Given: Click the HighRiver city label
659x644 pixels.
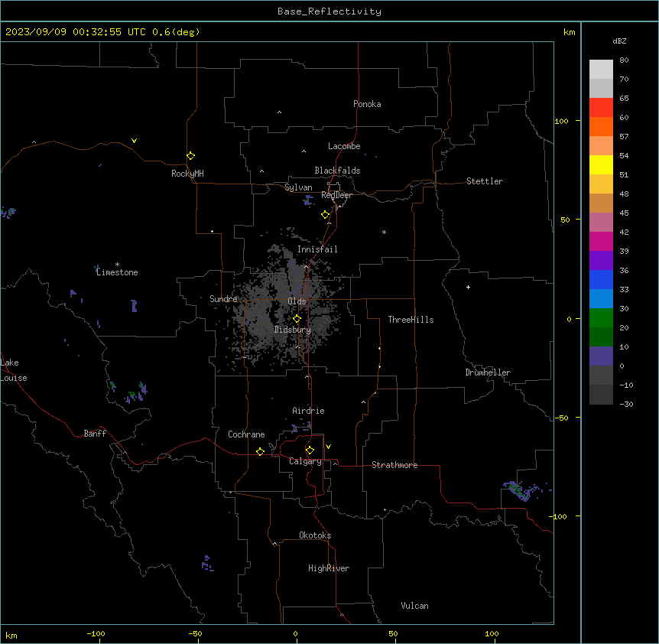Looking at the screenshot, I should pyautogui.click(x=329, y=568).
